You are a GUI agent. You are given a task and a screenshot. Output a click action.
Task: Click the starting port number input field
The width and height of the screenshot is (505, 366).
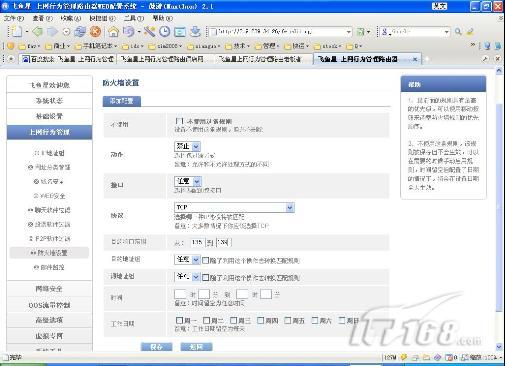[197, 242]
